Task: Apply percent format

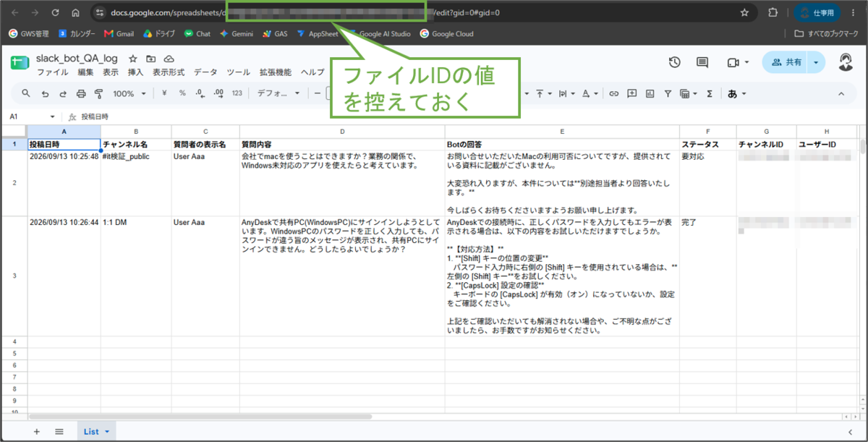Action: [182, 93]
